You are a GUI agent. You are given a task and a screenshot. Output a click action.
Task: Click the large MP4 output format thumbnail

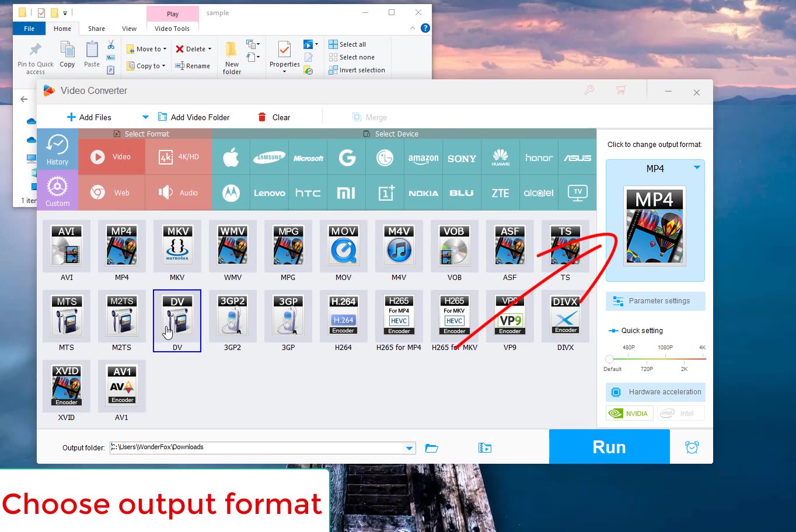click(655, 226)
